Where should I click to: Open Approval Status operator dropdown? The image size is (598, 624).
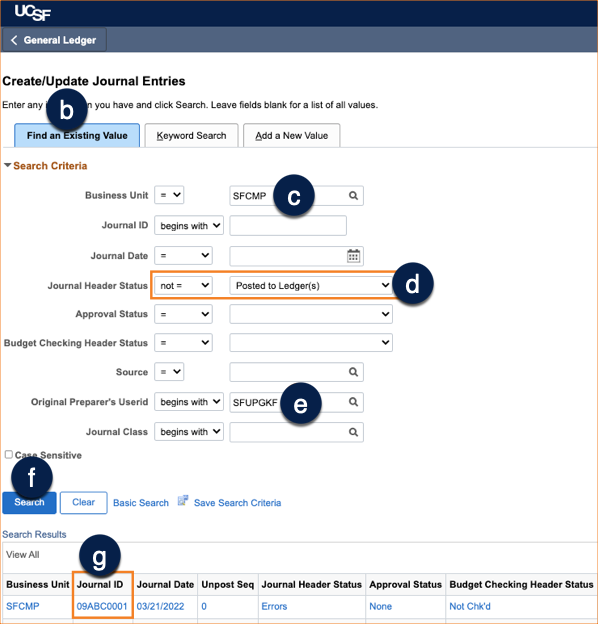coord(183,314)
